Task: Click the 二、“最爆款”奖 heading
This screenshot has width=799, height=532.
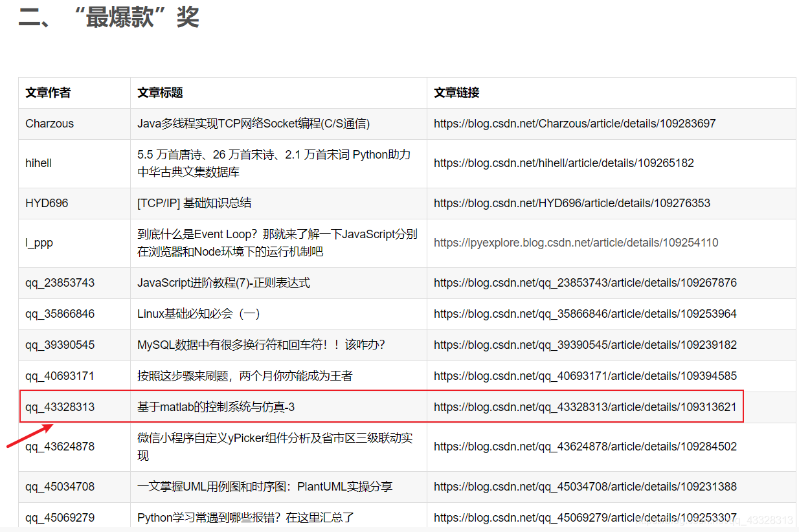Action: click(109, 17)
